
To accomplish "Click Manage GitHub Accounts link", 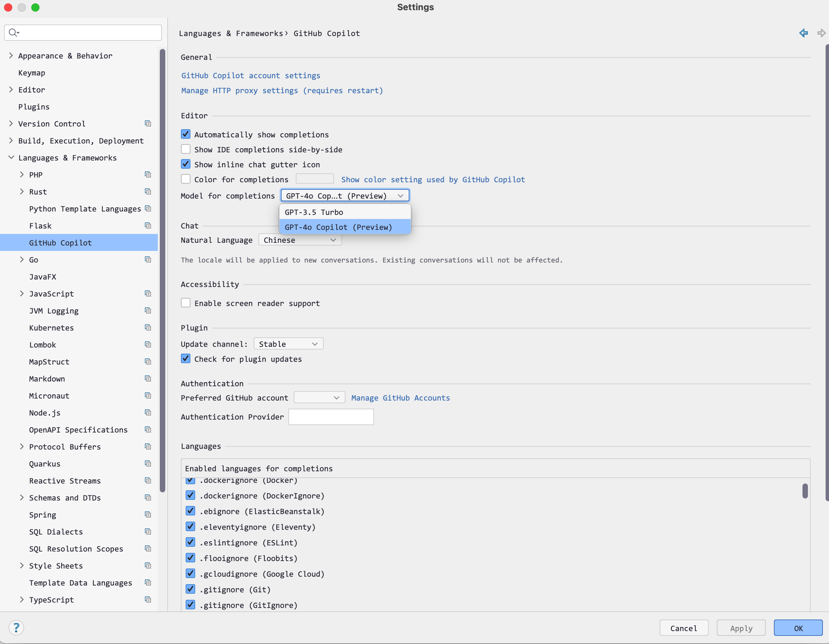I will pyautogui.click(x=401, y=398).
